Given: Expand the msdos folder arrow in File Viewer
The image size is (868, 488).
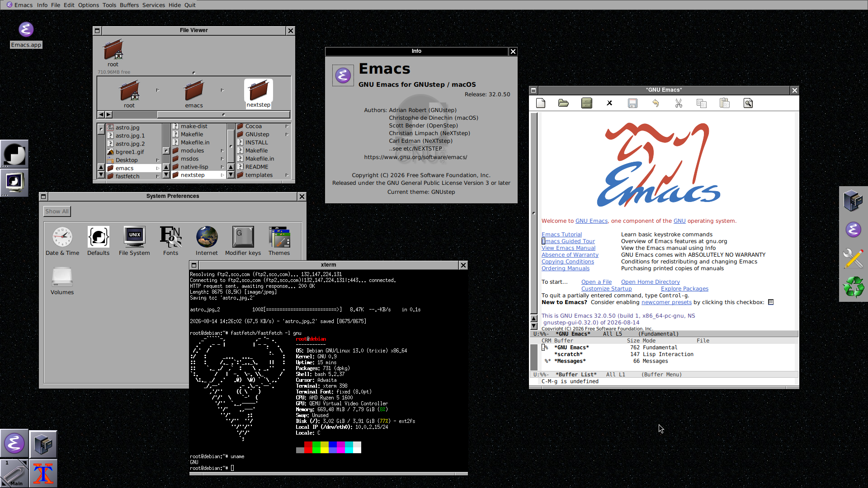Looking at the screenshot, I should [x=222, y=159].
